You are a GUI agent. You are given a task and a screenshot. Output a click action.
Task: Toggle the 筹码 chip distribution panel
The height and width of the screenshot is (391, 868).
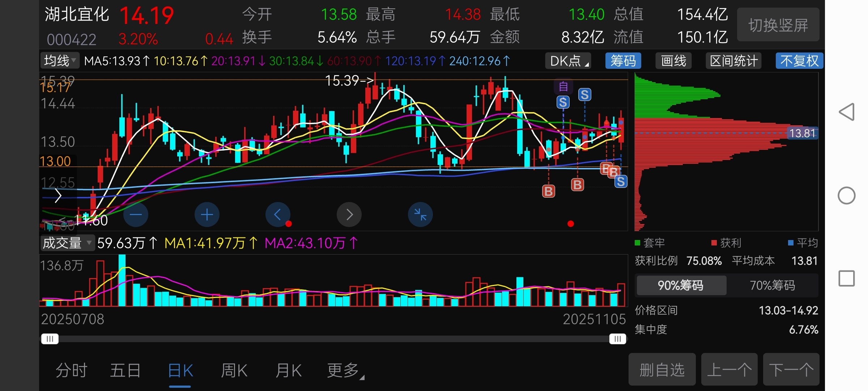(623, 61)
